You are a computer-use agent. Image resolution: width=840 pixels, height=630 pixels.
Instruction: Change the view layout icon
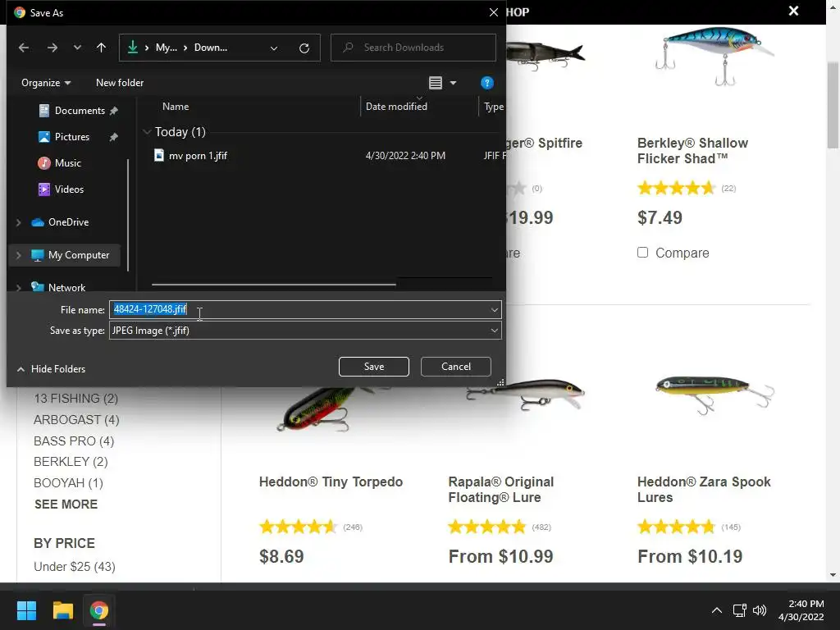[436, 83]
